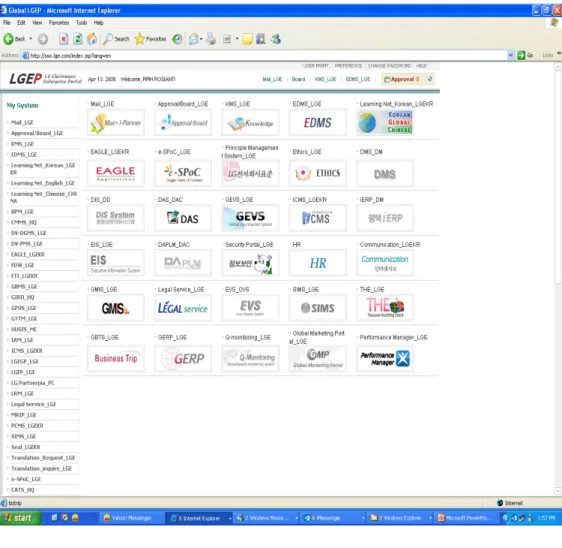Click the browser Stop button
This screenshot has width=562, height=548.
pos(63,39)
